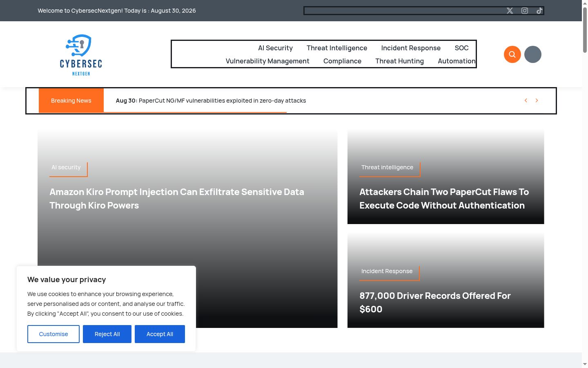Click the grey round button beside search

click(x=533, y=54)
